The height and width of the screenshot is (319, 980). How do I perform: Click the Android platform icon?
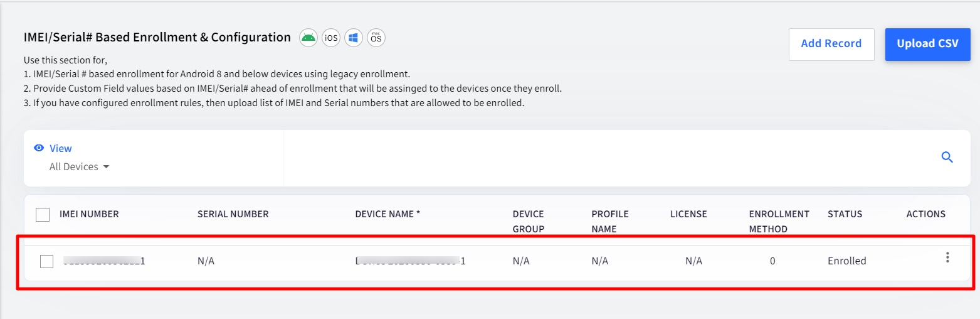308,38
